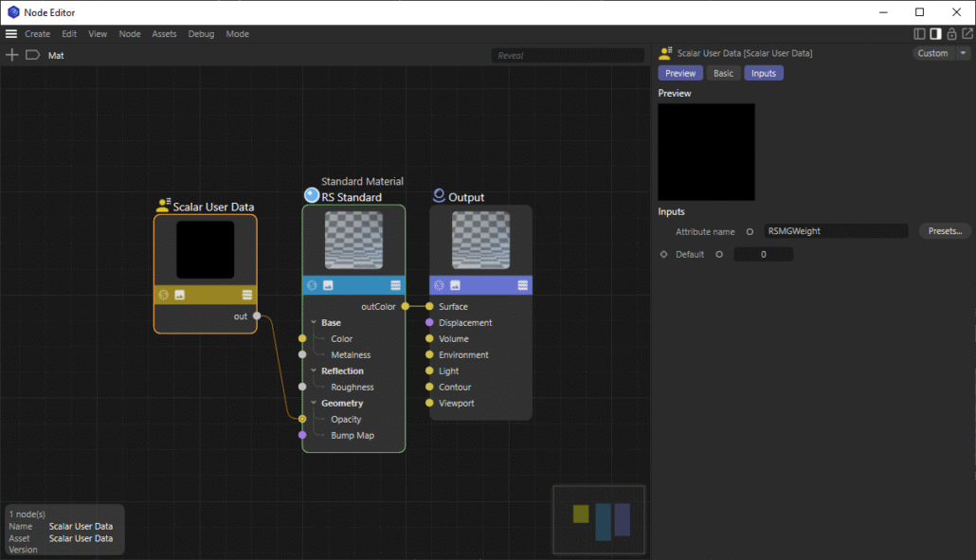Image resolution: width=976 pixels, height=560 pixels.
Task: Click the Default value field showing 0
Action: (x=763, y=254)
